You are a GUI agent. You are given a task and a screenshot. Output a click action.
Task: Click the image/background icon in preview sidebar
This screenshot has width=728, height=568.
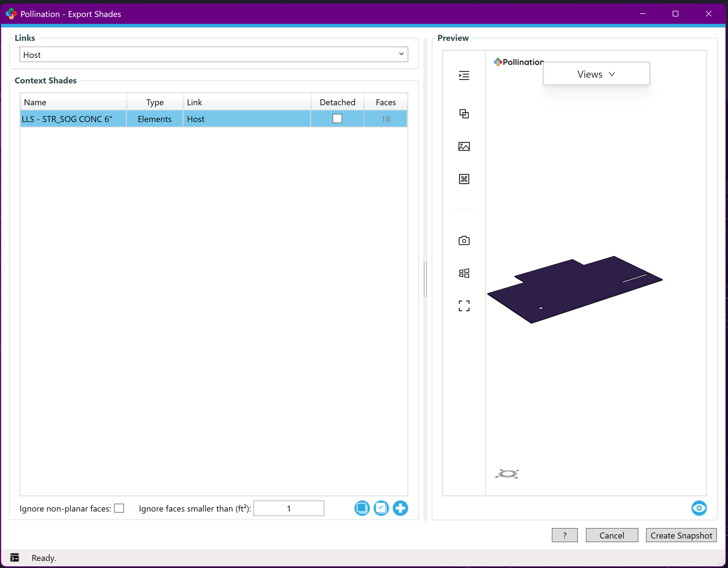[464, 146]
